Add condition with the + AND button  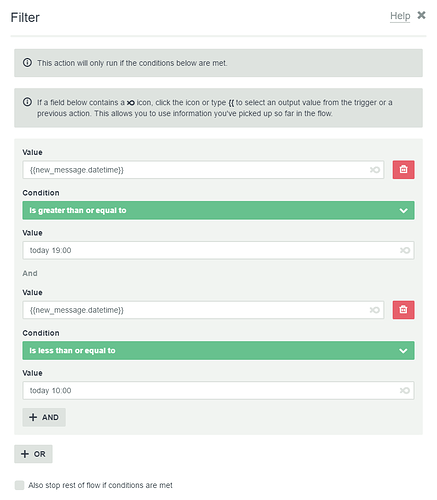point(44,417)
